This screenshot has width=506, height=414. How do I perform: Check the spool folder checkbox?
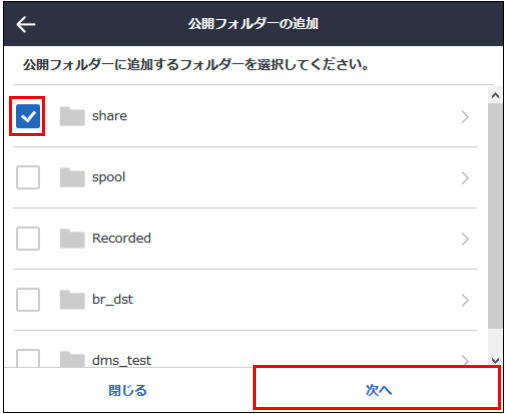[x=28, y=177]
